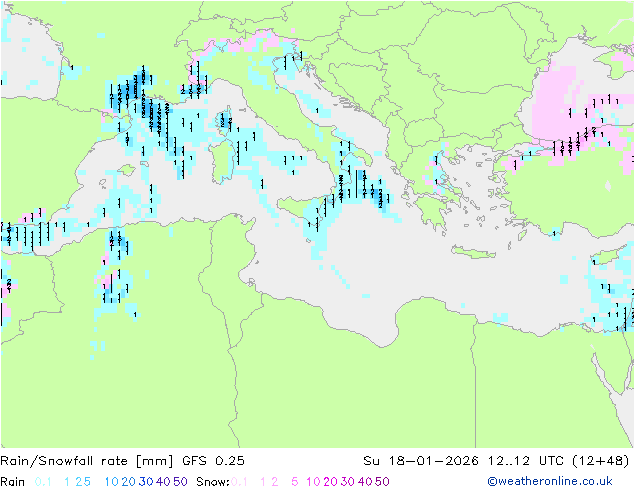634x490 pixels.
Task: Select the snow 0.1 legend value
Action: 239,482
